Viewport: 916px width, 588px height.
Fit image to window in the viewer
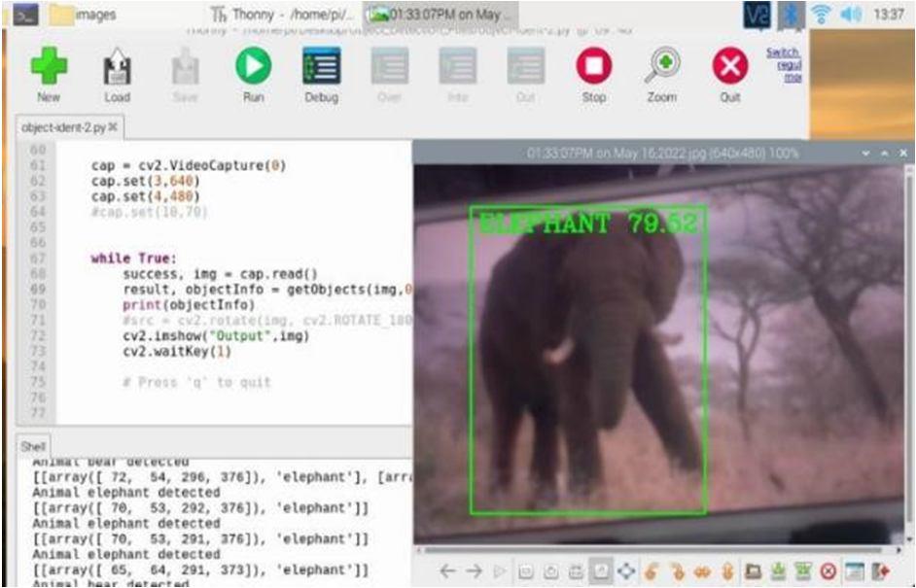click(x=576, y=571)
